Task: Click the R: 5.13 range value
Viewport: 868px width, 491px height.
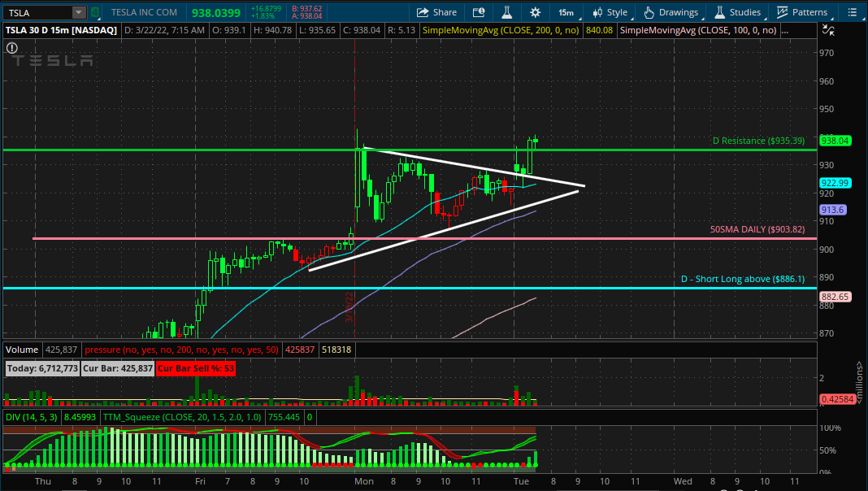Action: (x=401, y=30)
